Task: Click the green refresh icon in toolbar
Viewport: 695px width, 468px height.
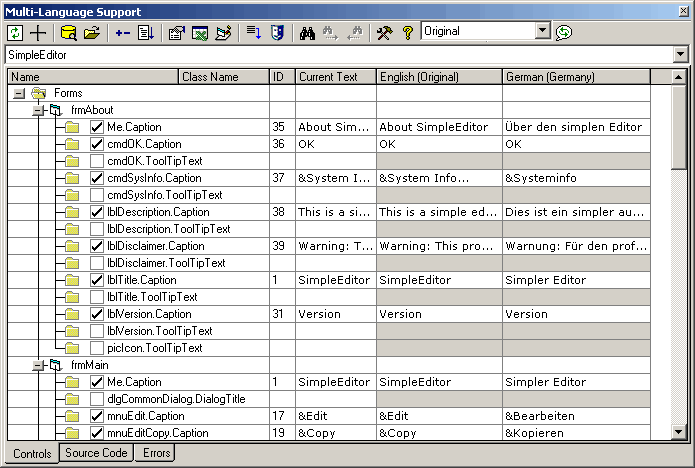Action: coord(16,33)
